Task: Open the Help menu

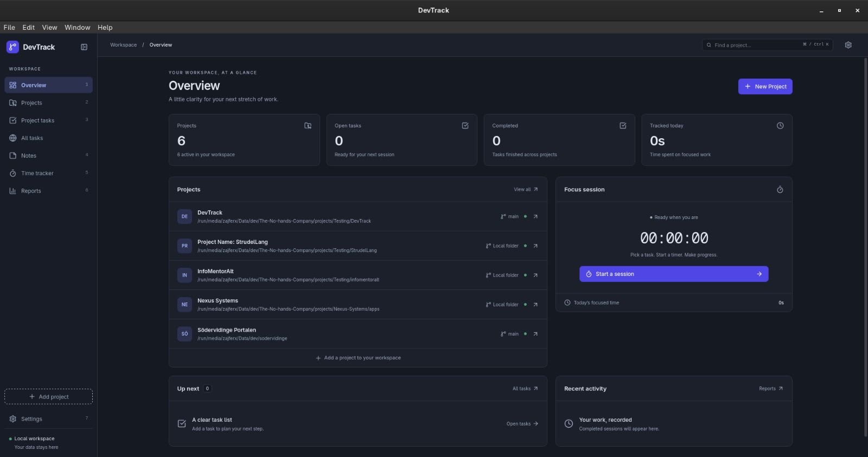Action: (105, 28)
